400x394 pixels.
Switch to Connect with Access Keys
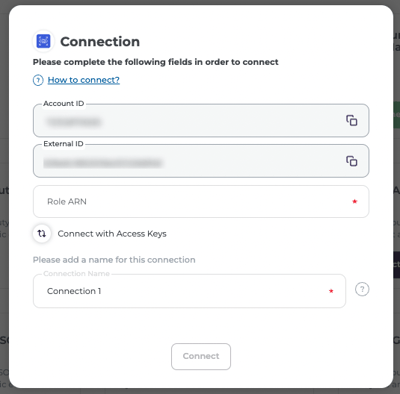pyautogui.click(x=112, y=234)
